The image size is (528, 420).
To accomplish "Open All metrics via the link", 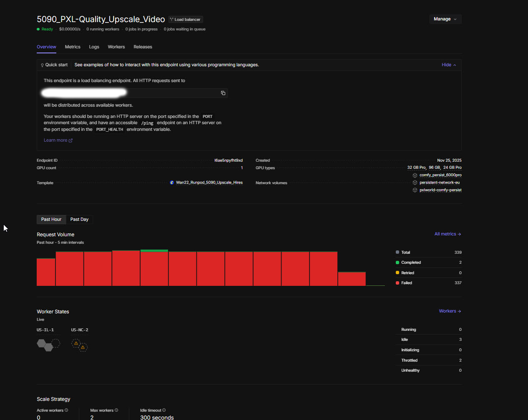I will coord(445,234).
